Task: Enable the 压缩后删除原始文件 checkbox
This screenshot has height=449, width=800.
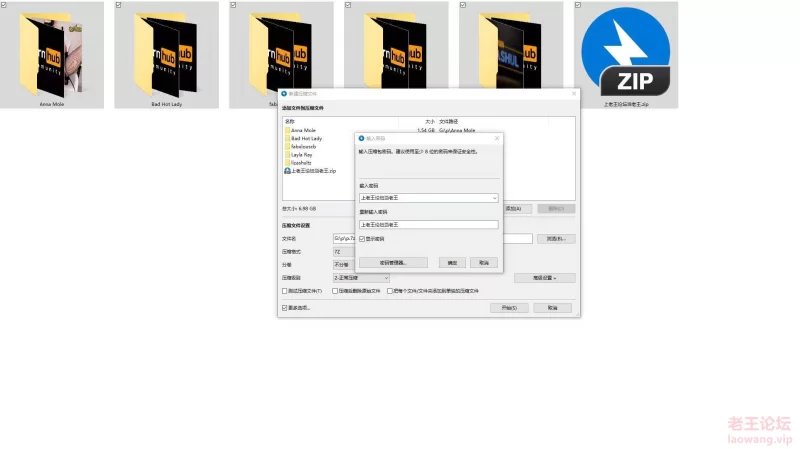Action: tap(335, 291)
